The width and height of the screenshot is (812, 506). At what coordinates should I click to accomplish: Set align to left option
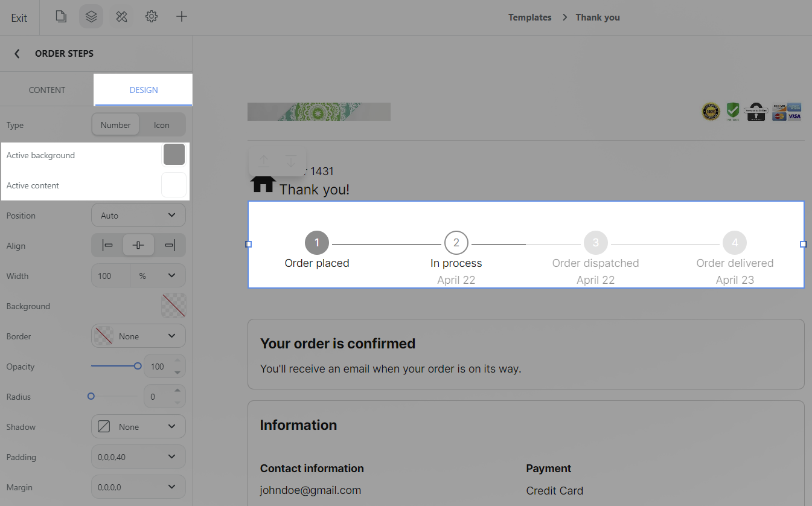[x=107, y=245]
